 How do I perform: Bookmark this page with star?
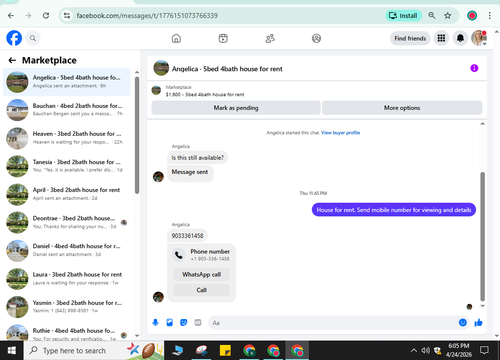(x=448, y=16)
